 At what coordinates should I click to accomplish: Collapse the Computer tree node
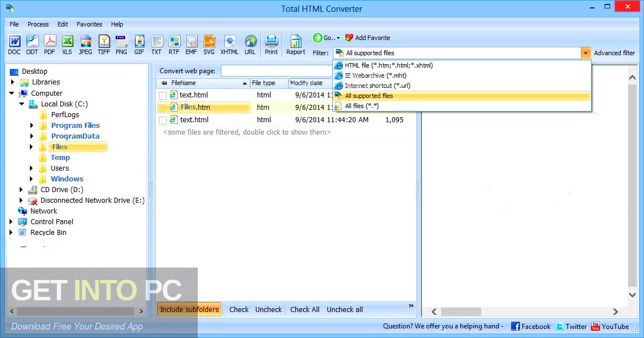coord(12,93)
